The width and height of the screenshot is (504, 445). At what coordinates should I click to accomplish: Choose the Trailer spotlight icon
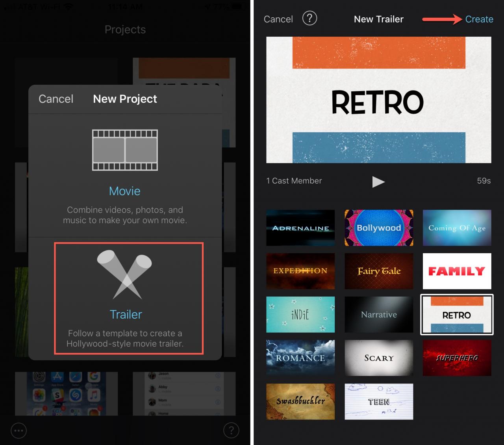pyautogui.click(x=124, y=274)
